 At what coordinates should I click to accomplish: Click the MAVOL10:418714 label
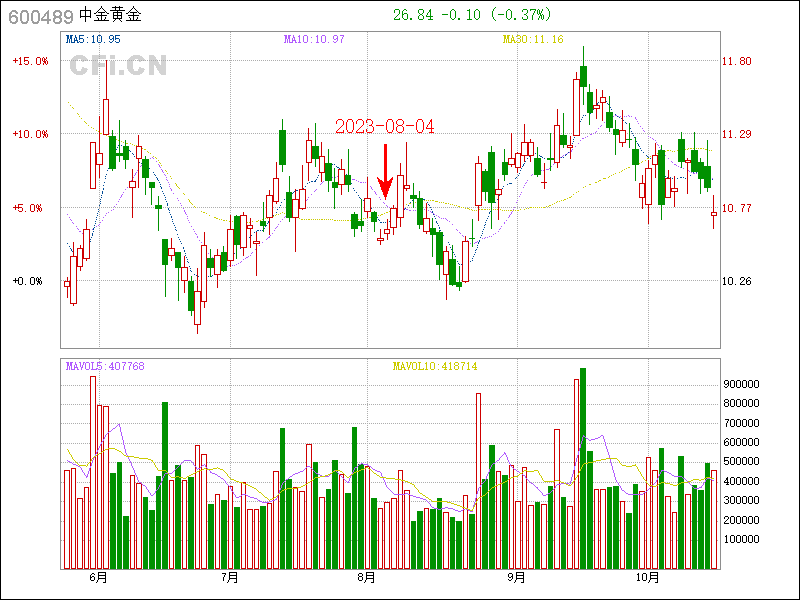click(435, 366)
